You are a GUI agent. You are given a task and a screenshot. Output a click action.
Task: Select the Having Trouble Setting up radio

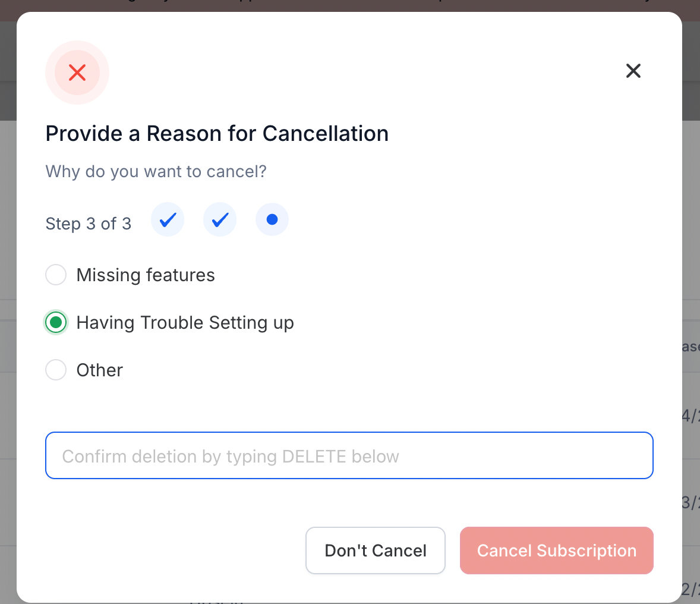pos(56,322)
